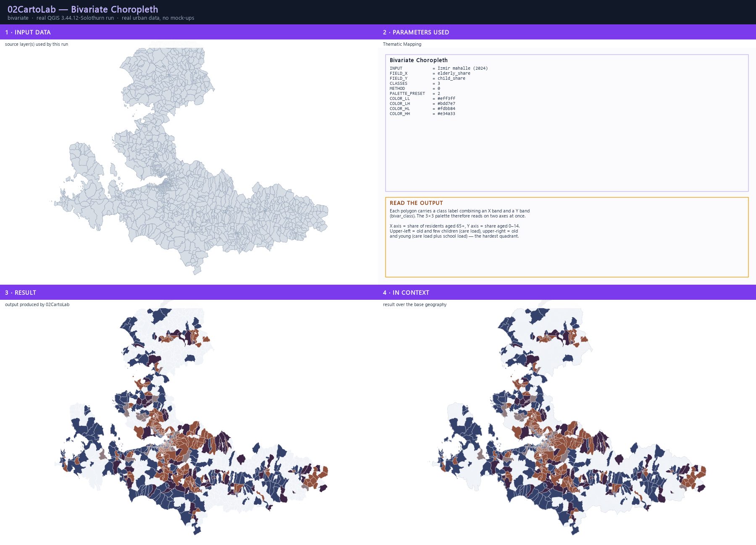Select the FIELD_Y value 'child_share'

click(x=451, y=78)
